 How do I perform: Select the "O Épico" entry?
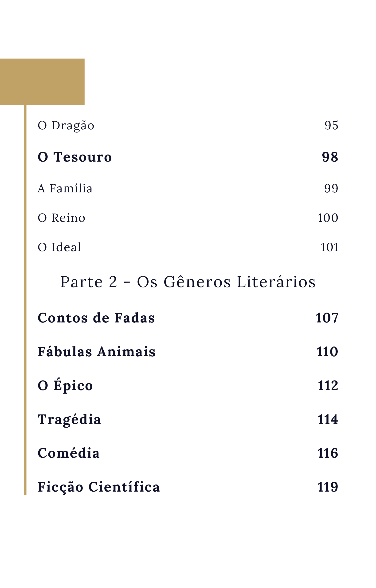[x=65, y=385]
